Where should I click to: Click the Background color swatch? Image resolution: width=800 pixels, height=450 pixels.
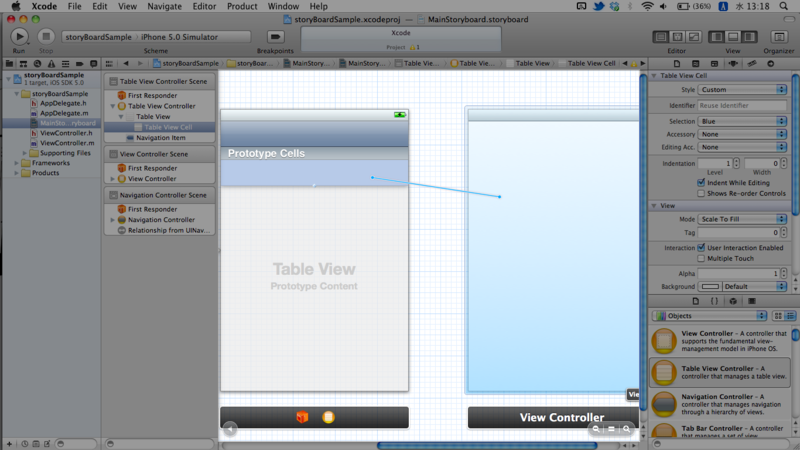(710, 286)
